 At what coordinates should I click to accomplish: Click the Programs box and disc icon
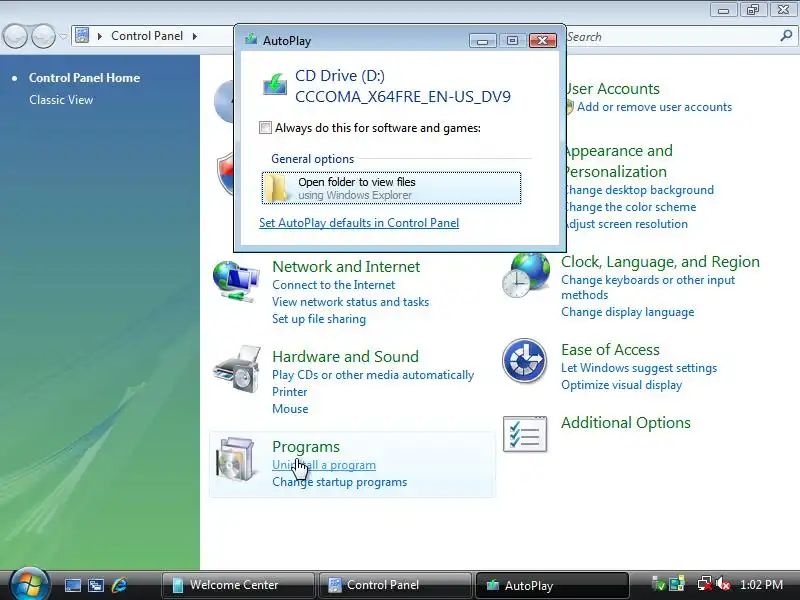(x=235, y=459)
